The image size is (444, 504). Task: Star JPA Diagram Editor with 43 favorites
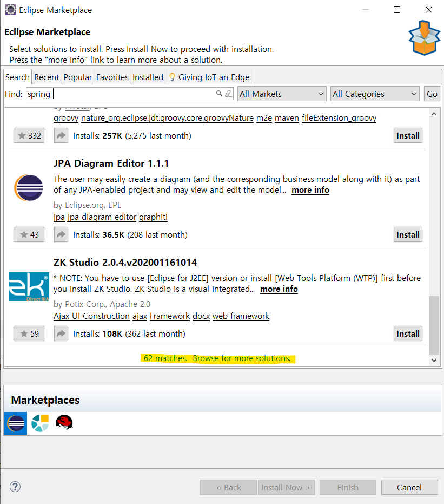click(x=29, y=234)
